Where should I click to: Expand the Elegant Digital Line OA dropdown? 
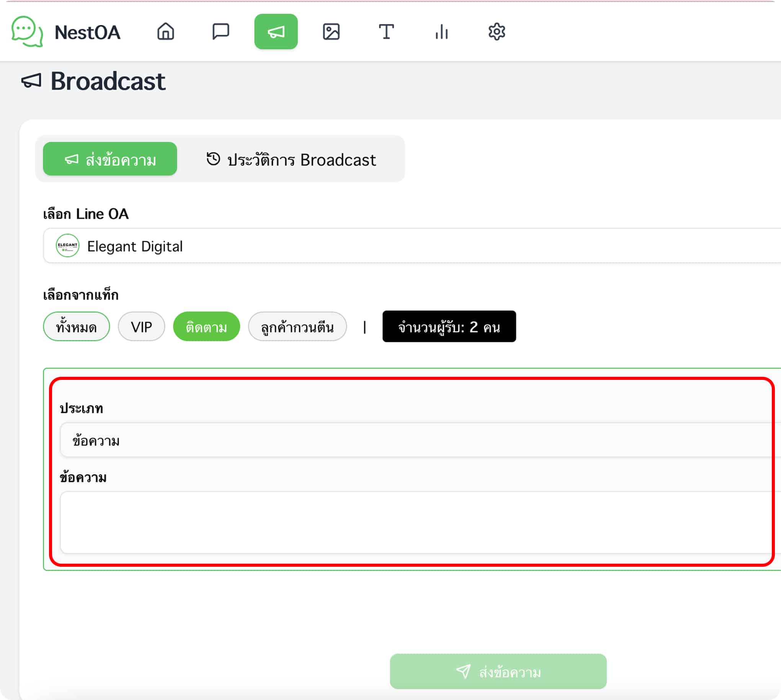point(412,246)
